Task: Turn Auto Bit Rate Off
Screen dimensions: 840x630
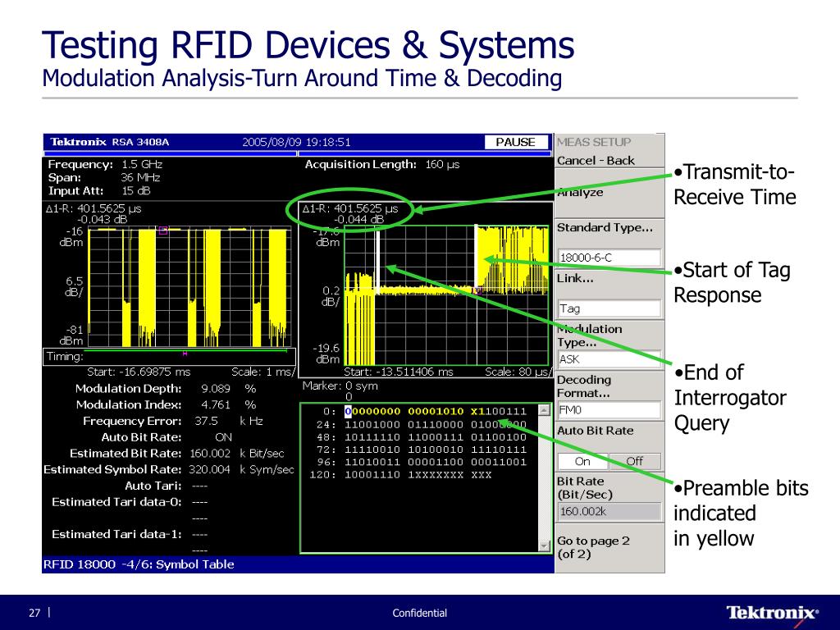Action: point(635,461)
